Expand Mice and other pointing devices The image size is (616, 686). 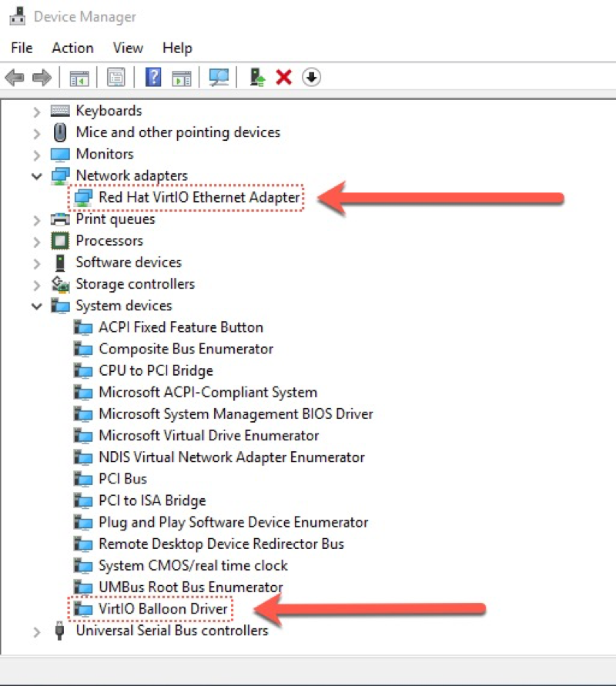click(37, 133)
